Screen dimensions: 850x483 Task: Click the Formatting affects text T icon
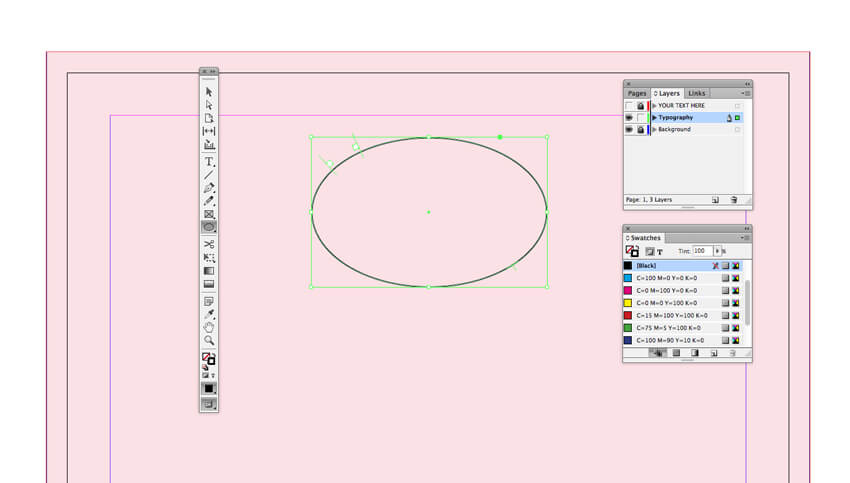[x=660, y=252]
